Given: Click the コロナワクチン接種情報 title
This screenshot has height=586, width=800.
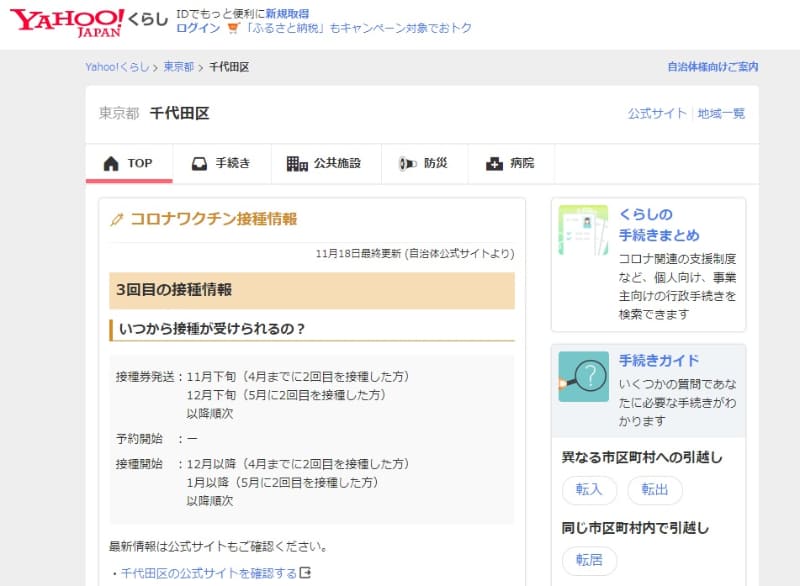Looking at the screenshot, I should [x=214, y=219].
